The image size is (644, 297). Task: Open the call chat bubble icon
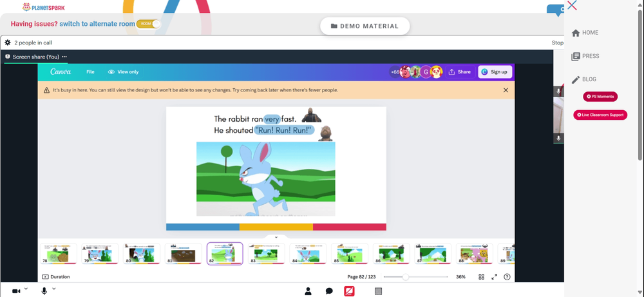pos(329,291)
